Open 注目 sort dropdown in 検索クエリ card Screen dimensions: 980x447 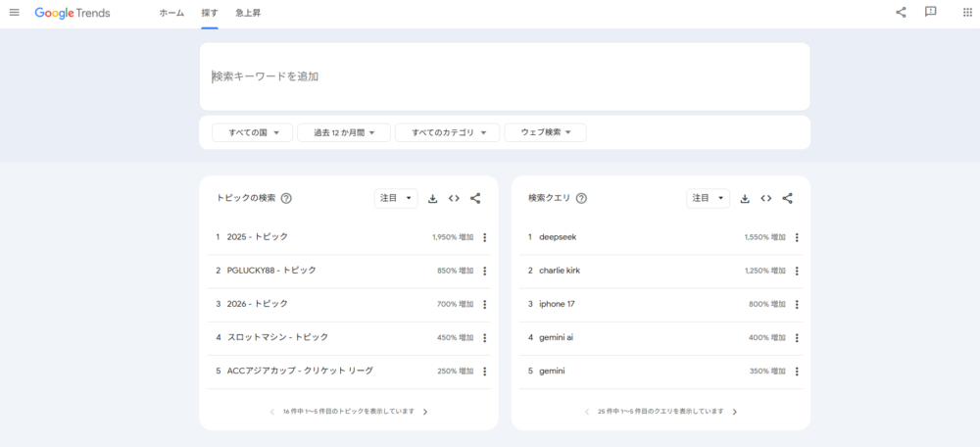tap(708, 198)
